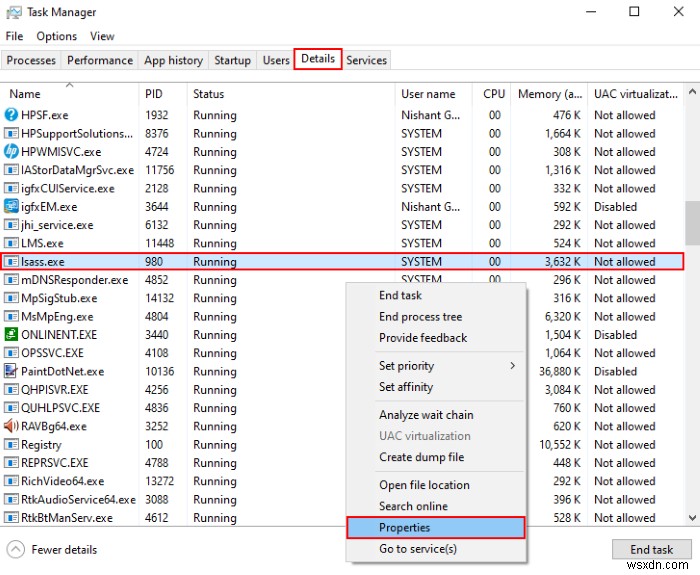Click the RtkAudioService64.exe process icon
The image size is (700, 575).
(x=11, y=499)
